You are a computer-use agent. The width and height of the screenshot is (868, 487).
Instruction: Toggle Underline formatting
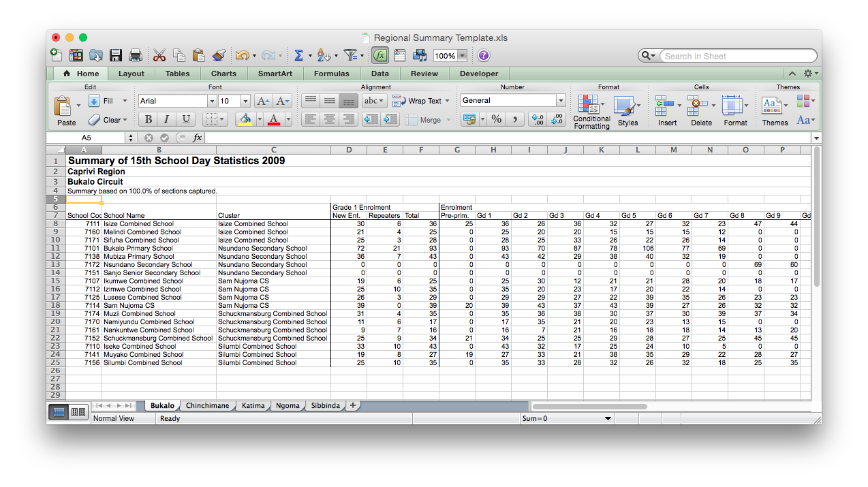[x=186, y=119]
